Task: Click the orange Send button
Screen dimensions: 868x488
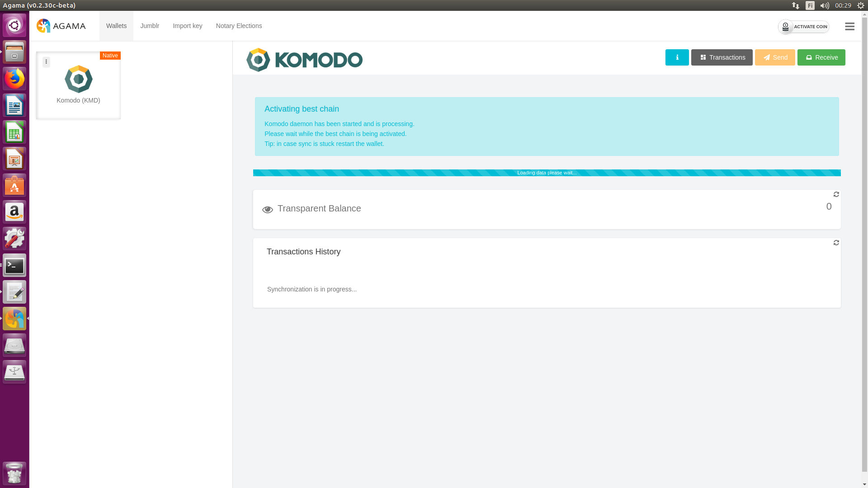Action: tap(774, 57)
